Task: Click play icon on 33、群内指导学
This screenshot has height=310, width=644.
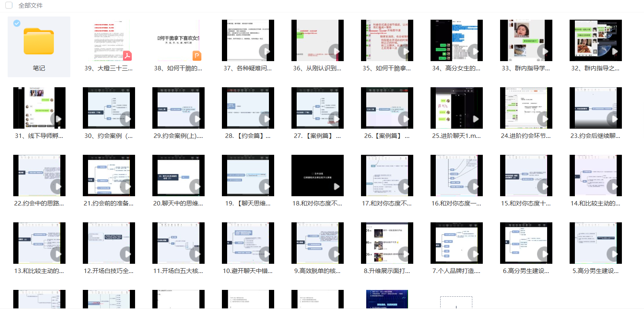Action: (x=543, y=51)
